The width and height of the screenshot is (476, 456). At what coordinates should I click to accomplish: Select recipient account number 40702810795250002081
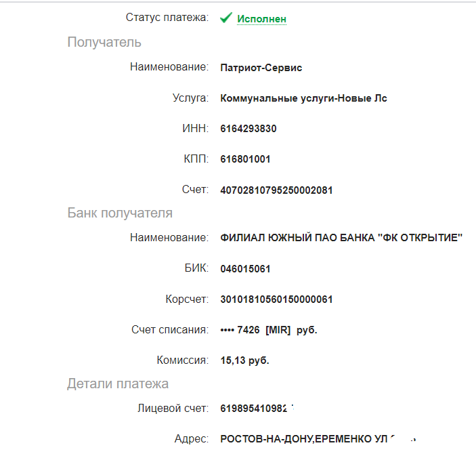click(x=276, y=190)
